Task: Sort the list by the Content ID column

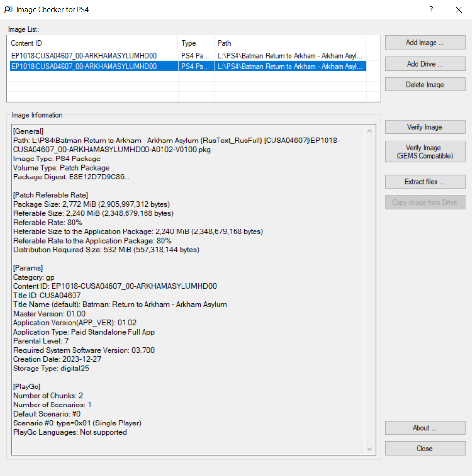Action: 92,43
